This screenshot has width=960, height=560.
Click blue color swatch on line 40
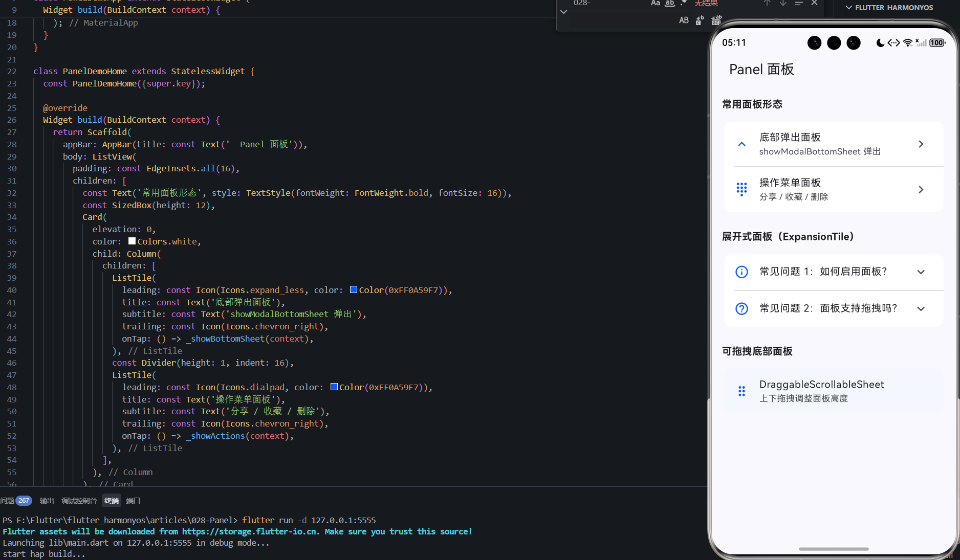tap(353, 290)
